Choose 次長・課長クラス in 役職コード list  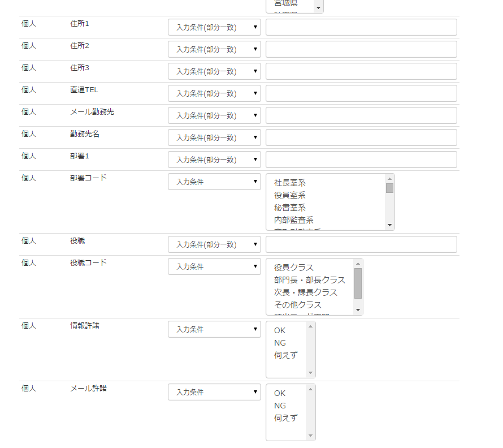[305, 292]
